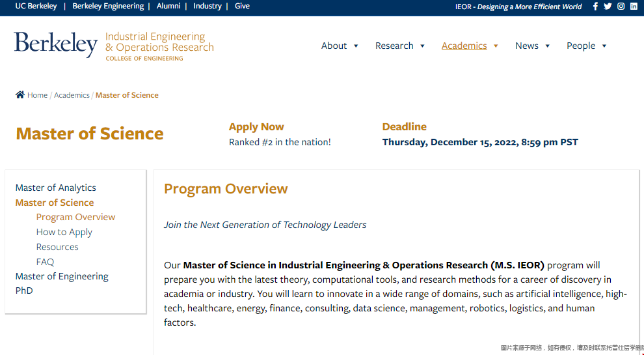This screenshot has height=355, width=644.
Task: Visit the Alumni link in top bar
Action: pos(168,6)
